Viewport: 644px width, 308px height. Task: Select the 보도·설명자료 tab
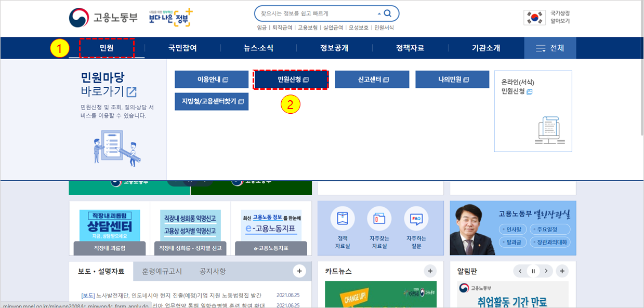tap(101, 271)
